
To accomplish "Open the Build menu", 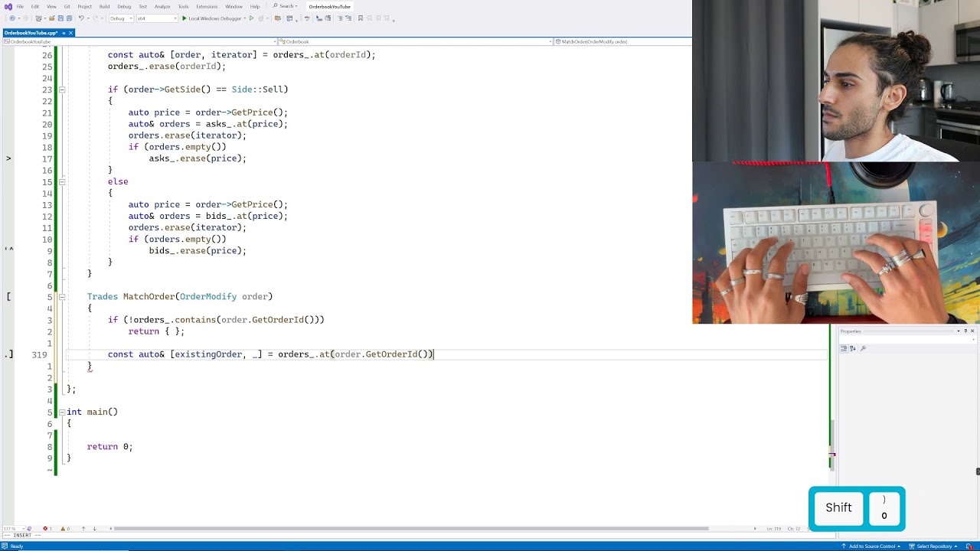I will tap(104, 6).
